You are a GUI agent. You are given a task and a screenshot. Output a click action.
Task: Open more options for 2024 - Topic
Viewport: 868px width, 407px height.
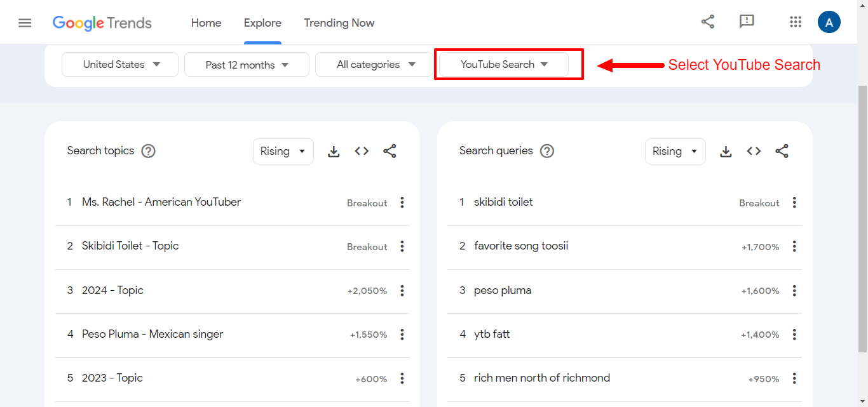[x=402, y=291]
